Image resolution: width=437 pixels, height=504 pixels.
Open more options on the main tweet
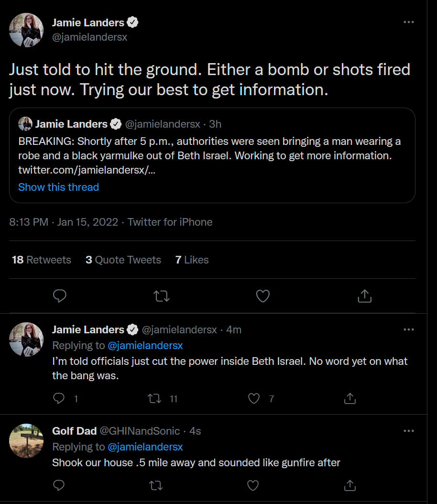(408, 22)
